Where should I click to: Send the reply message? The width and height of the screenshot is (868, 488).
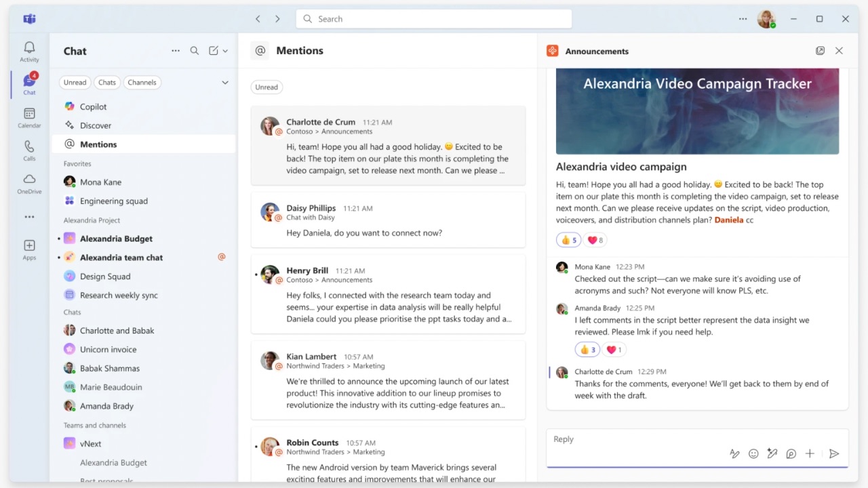click(x=835, y=453)
